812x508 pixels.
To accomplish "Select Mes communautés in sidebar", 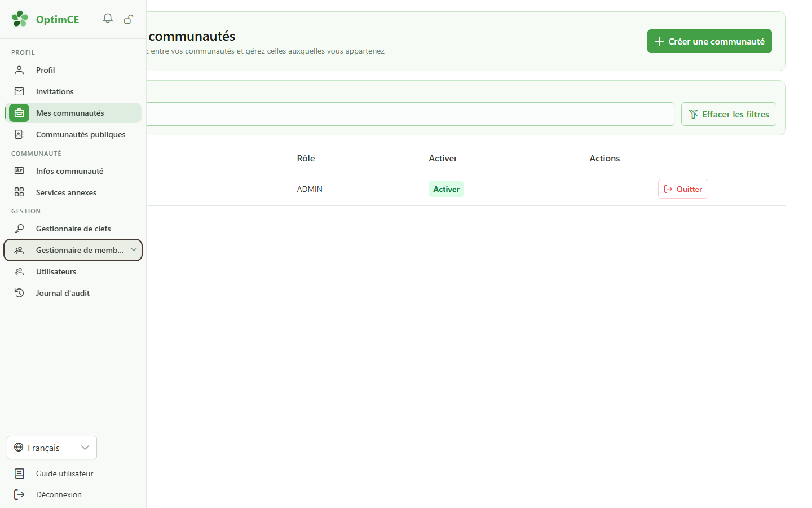I will coord(73,113).
